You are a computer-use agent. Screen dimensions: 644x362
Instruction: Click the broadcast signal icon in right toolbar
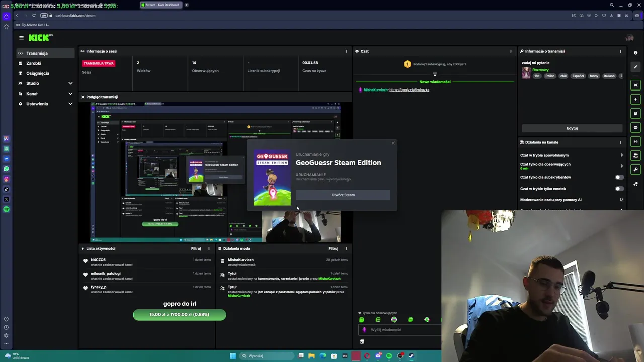[x=636, y=141]
